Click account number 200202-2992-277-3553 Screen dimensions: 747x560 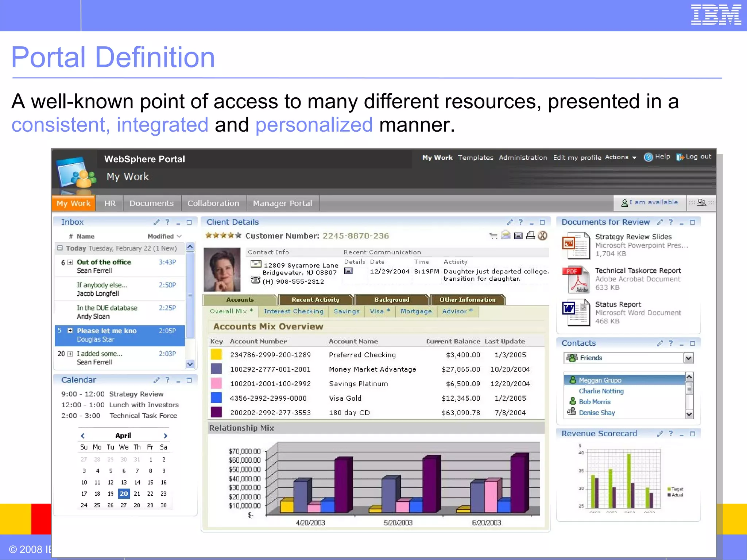[270, 413]
